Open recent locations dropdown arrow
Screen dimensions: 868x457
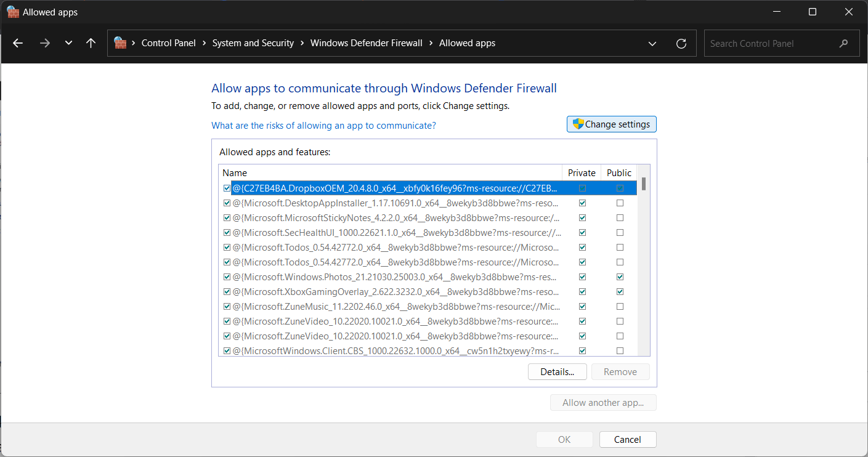(68, 43)
